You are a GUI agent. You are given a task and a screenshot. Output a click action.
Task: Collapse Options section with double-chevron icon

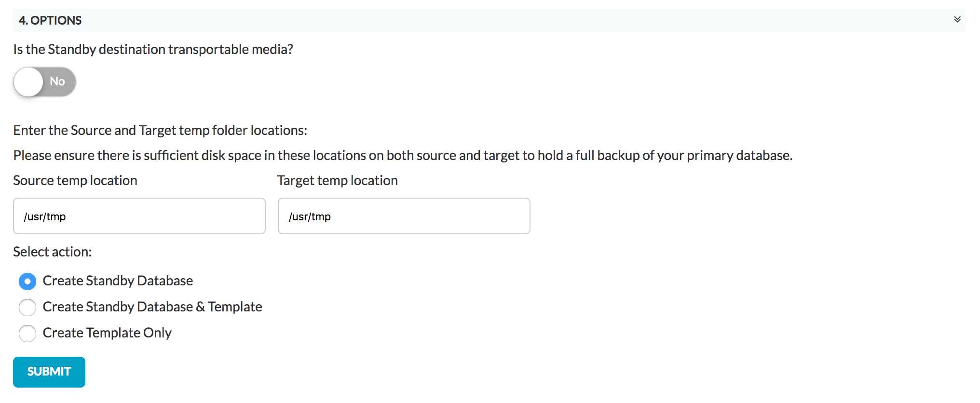pyautogui.click(x=957, y=20)
